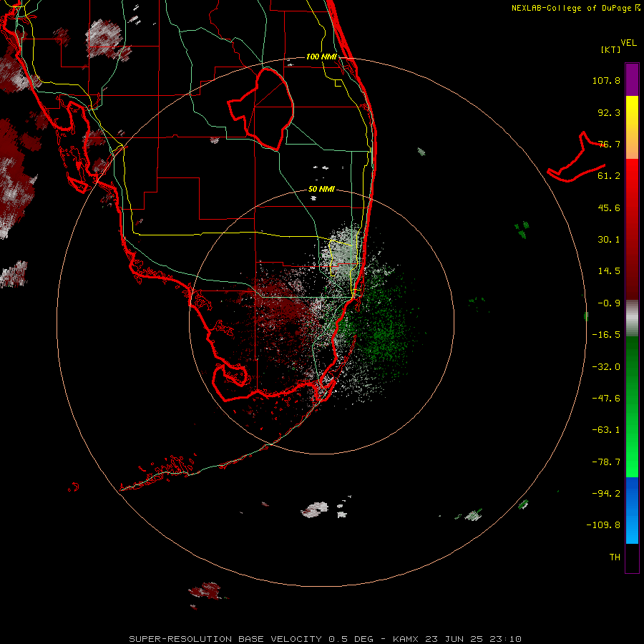This screenshot has width=644, height=644.
Task: Click the 61.2 scale value
Action: click(609, 176)
